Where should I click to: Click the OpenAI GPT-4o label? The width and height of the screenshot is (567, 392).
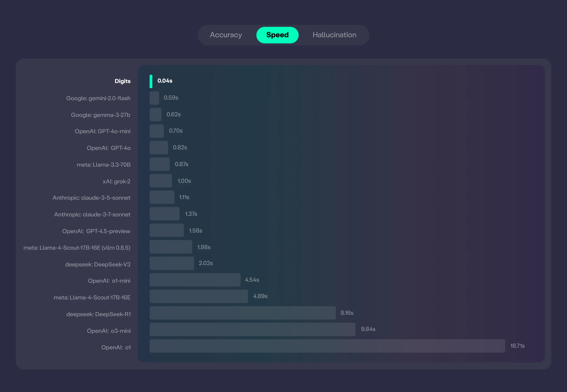108,148
